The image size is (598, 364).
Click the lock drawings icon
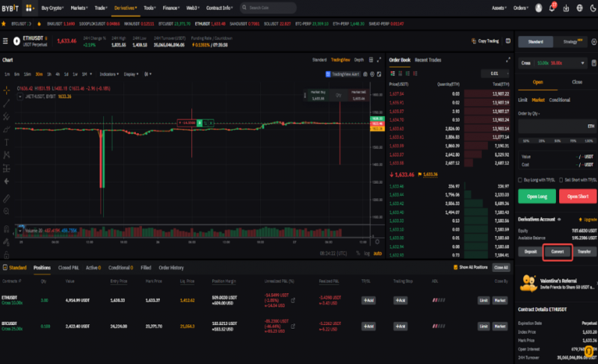click(7, 254)
